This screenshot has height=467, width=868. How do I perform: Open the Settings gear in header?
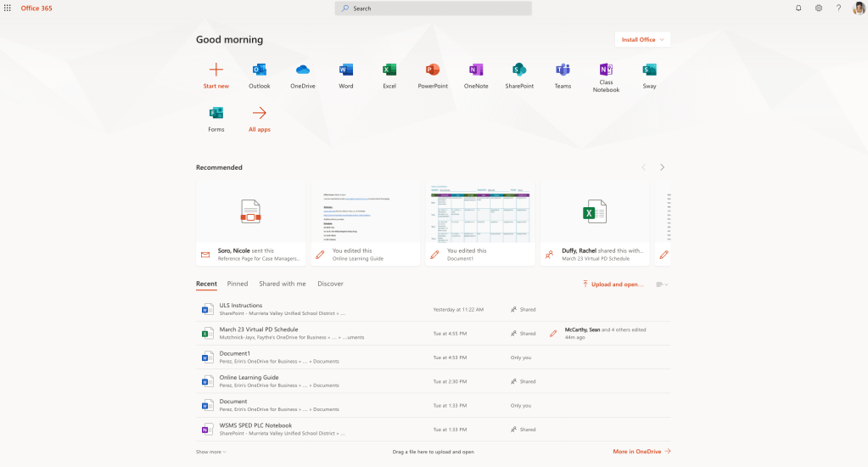pos(819,8)
